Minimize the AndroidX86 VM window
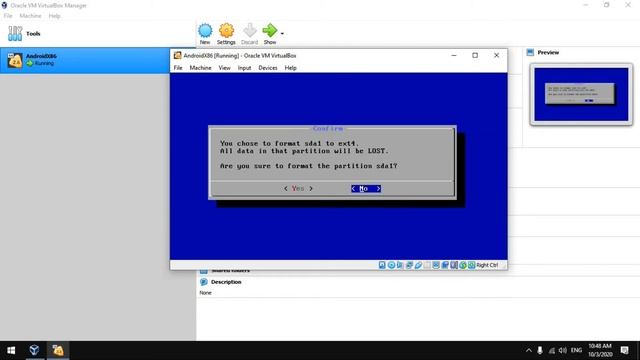Viewport: 640px width, 360px height. (454, 56)
